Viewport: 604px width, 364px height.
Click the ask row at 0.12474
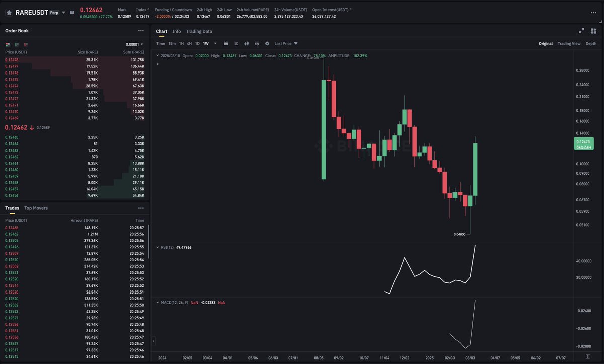(75, 86)
